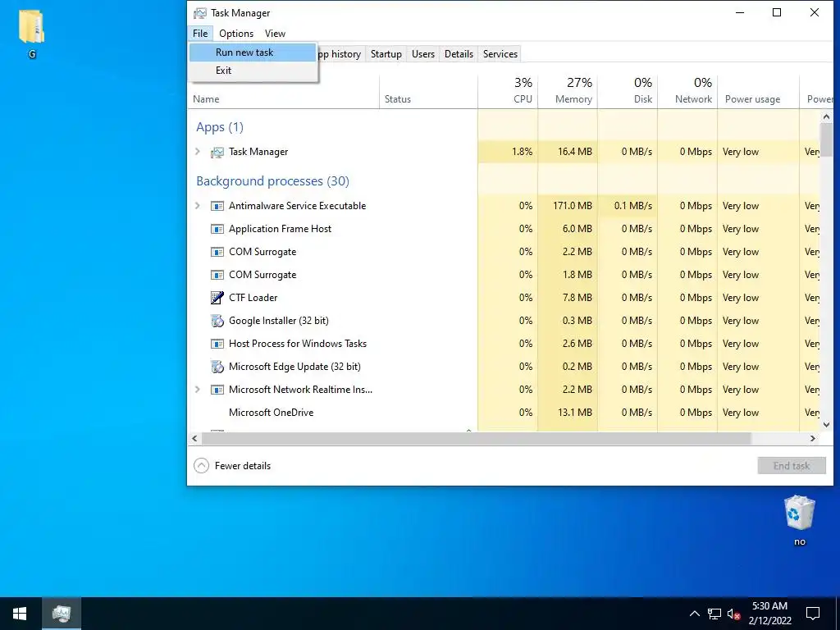The height and width of the screenshot is (630, 840).
Task: Click the Antimalware Service Executable icon
Action: tap(217, 206)
